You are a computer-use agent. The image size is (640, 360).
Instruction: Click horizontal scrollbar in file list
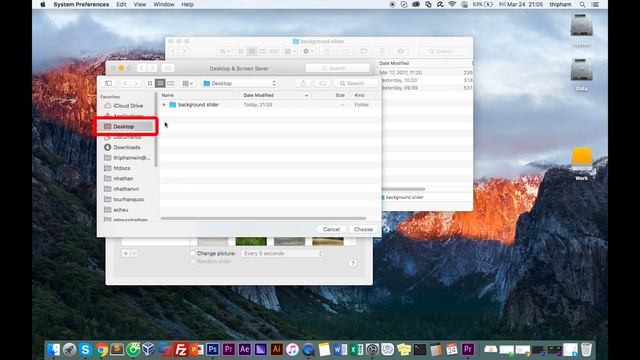coord(263,218)
